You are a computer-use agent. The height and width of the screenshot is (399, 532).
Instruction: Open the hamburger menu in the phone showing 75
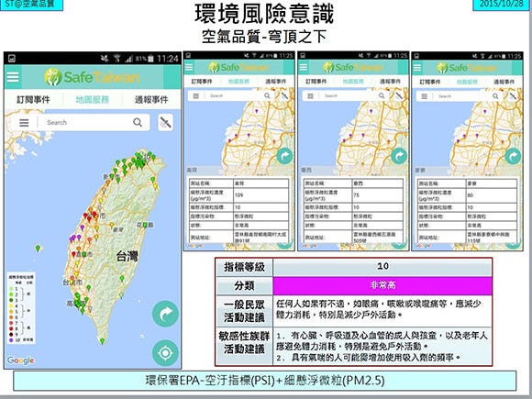[304, 67]
